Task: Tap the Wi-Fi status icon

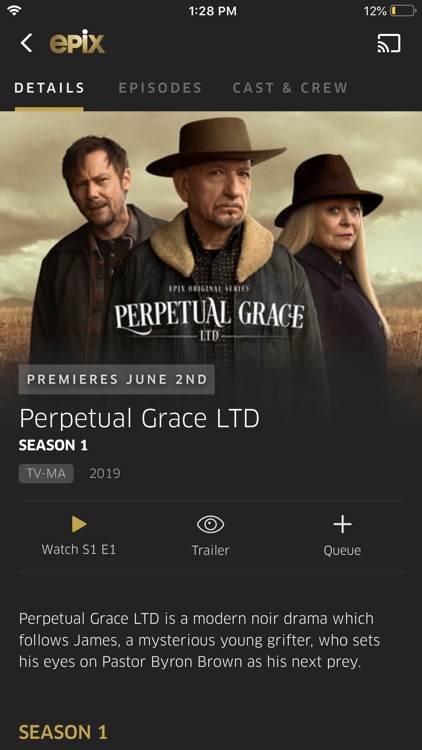Action: click(x=14, y=11)
